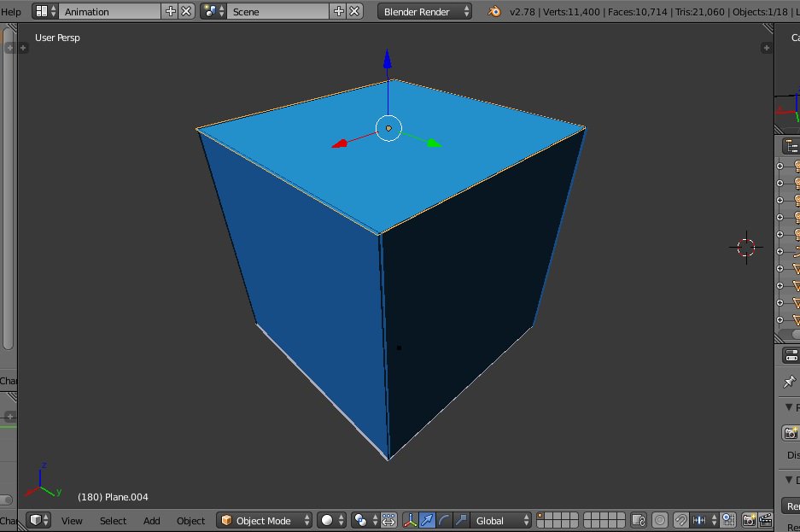Collapse the lower panel triangle above Ren button

click(789, 479)
